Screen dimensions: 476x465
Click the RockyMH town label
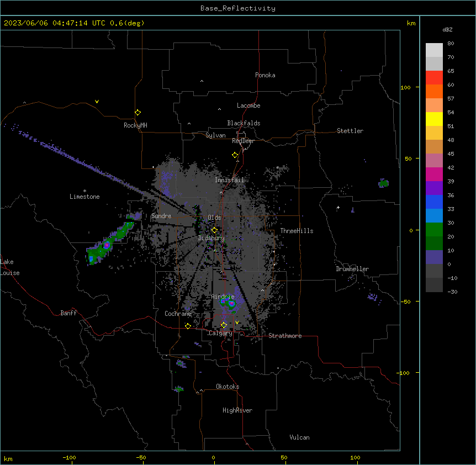tap(135, 125)
